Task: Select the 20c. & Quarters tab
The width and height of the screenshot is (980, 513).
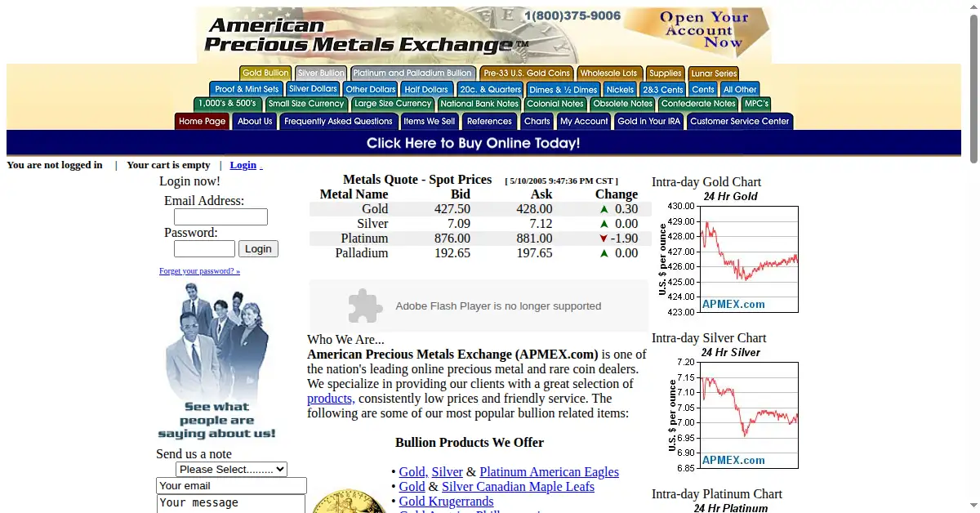Action: tap(490, 89)
